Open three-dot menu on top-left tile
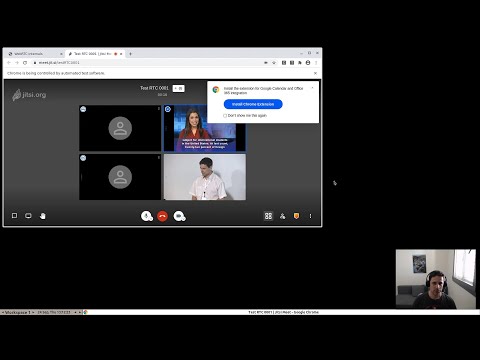Viewport: 480px width, 360px height. pyautogui.click(x=158, y=109)
